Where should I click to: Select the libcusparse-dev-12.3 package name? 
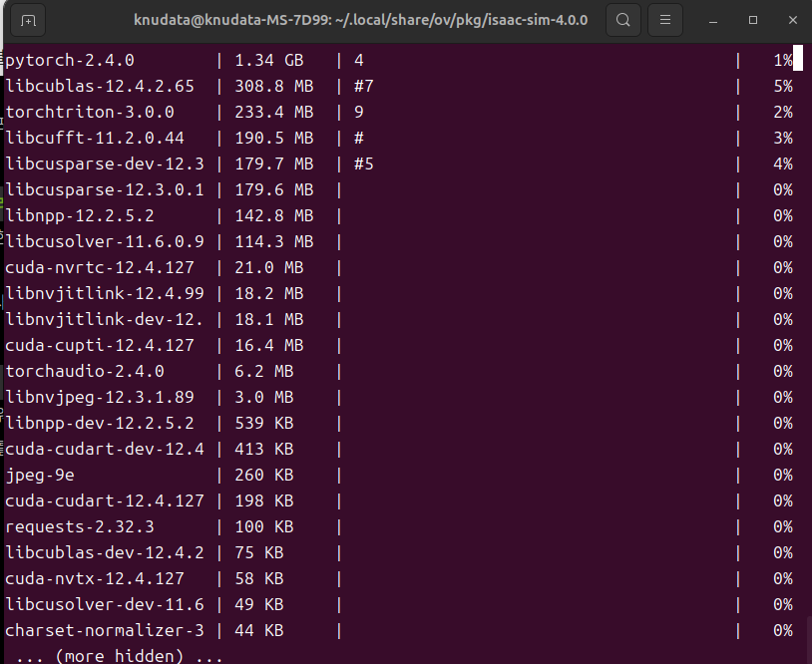[105, 165]
